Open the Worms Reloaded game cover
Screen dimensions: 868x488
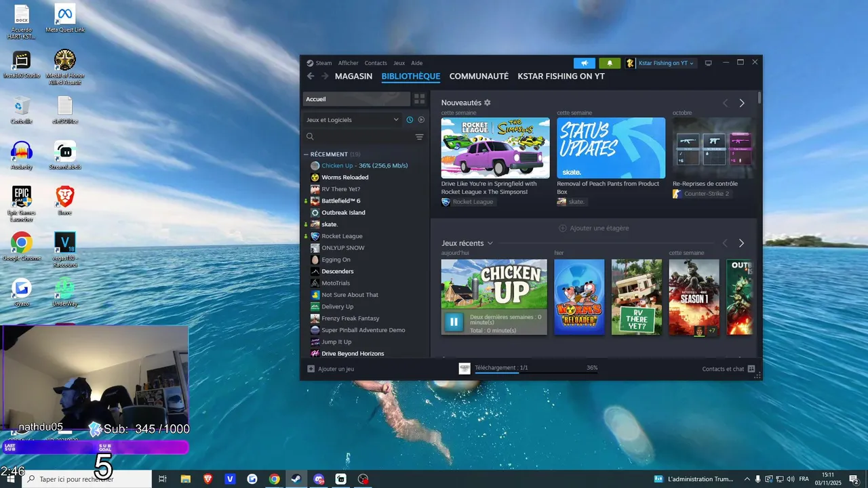coord(579,297)
